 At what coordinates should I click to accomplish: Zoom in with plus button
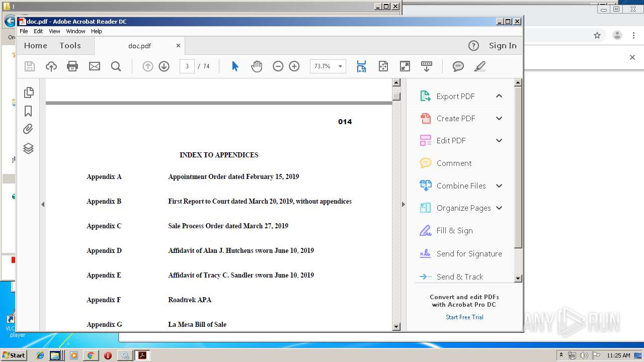pyautogui.click(x=294, y=66)
